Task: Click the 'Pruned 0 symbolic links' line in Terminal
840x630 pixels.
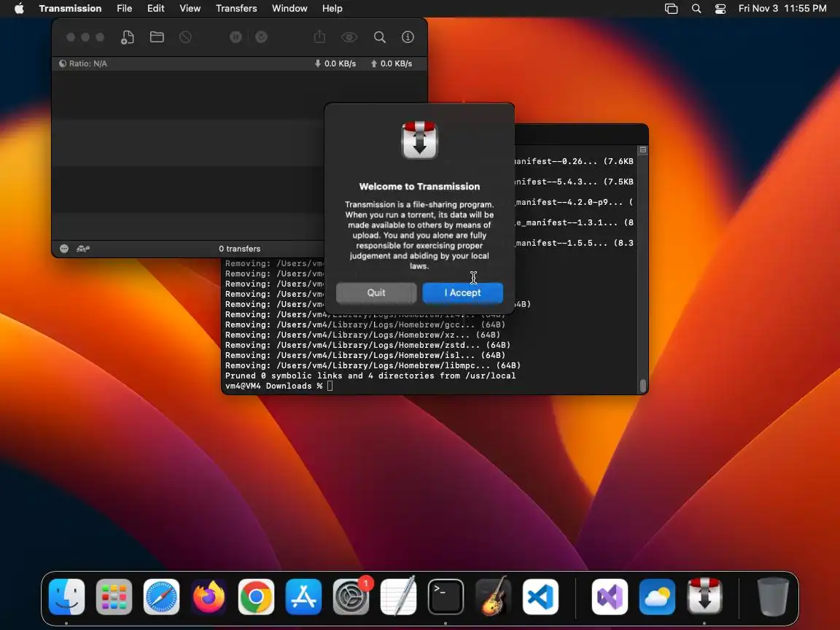Action: (x=370, y=376)
